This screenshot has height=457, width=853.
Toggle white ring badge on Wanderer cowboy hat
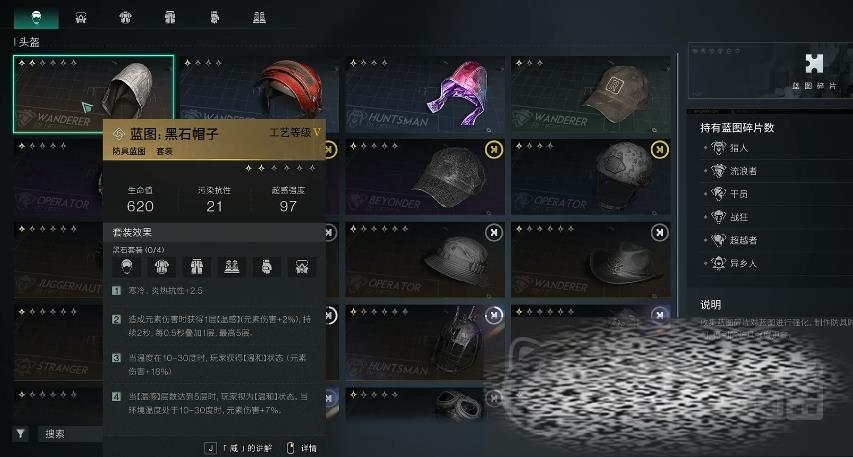pyautogui.click(x=660, y=233)
